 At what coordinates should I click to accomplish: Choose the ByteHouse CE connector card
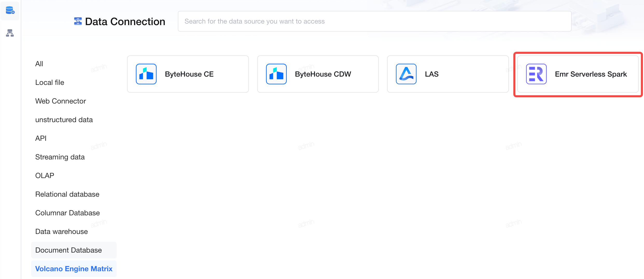[x=188, y=74]
